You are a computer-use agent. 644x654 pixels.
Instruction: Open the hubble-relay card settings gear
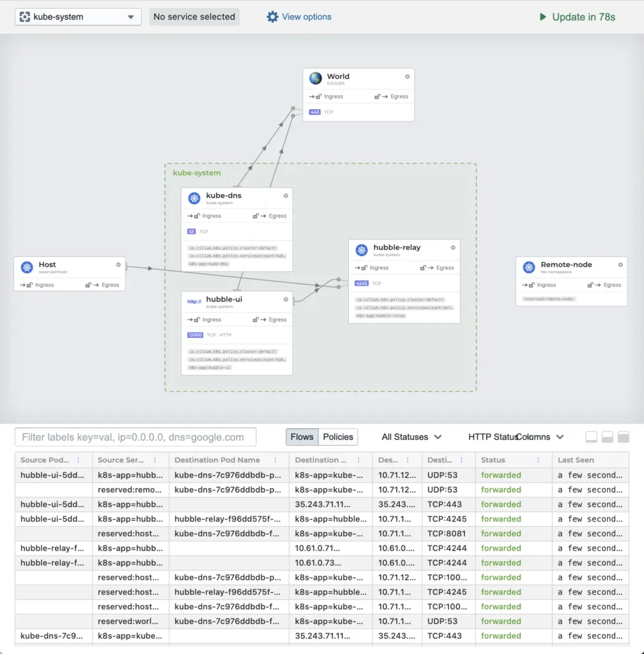453,248
